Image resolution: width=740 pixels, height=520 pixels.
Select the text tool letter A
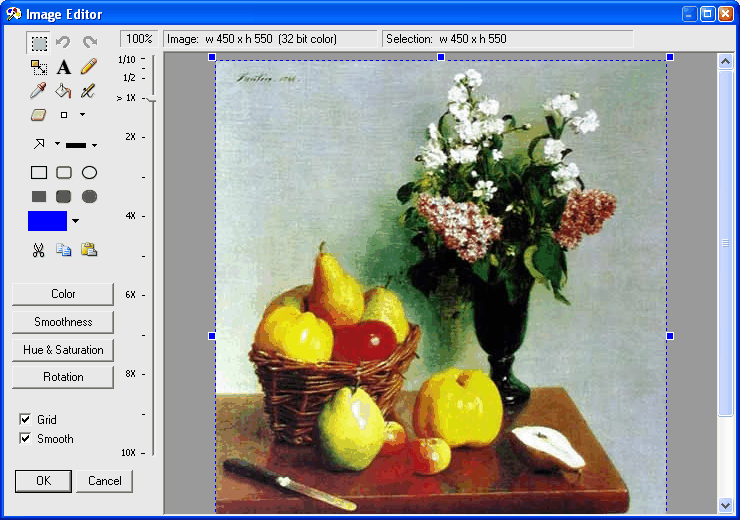click(x=64, y=67)
